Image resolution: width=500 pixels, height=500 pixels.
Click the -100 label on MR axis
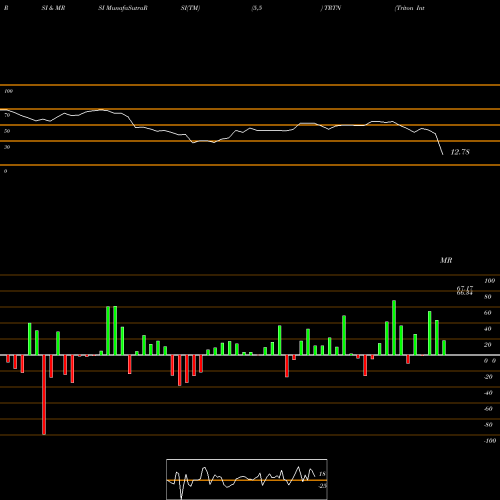(x=490, y=441)
